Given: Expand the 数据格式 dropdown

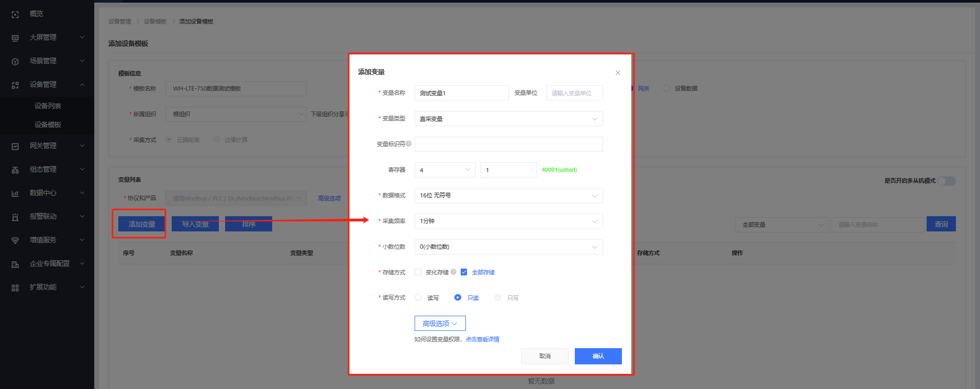Looking at the screenshot, I should click(x=508, y=195).
